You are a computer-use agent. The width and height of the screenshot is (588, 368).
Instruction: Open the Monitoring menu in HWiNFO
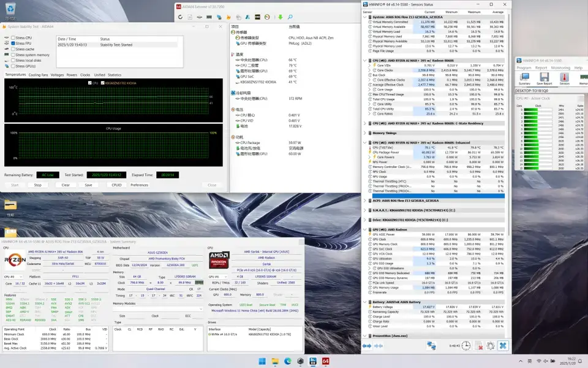560,68
